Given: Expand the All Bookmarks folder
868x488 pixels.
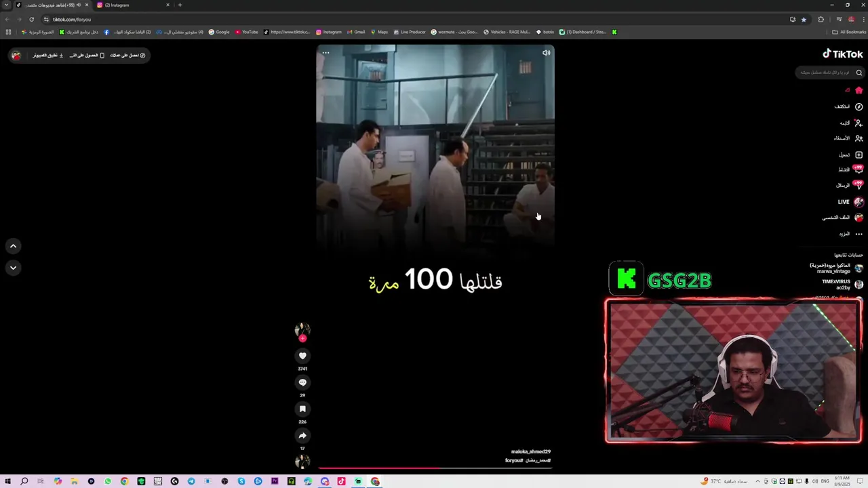Looking at the screenshot, I should [849, 32].
